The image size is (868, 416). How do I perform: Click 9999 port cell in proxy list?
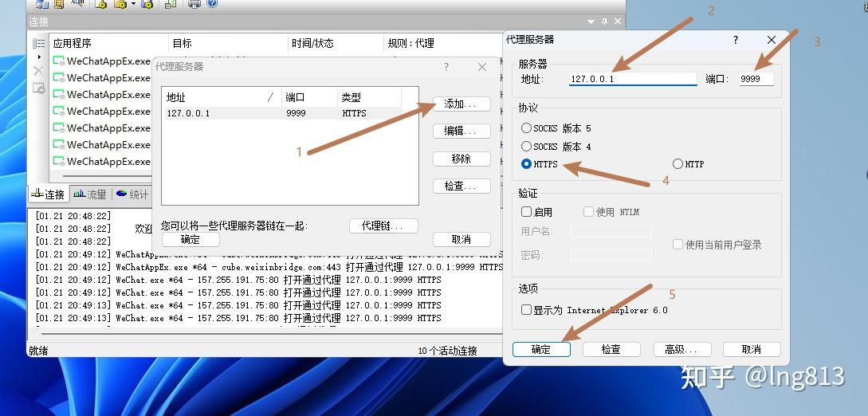pyautogui.click(x=296, y=113)
